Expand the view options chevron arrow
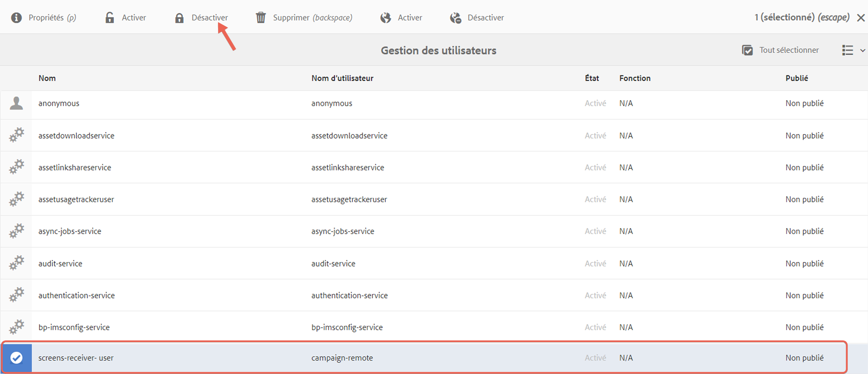Screen dimensions: 868x374 pos(863,51)
